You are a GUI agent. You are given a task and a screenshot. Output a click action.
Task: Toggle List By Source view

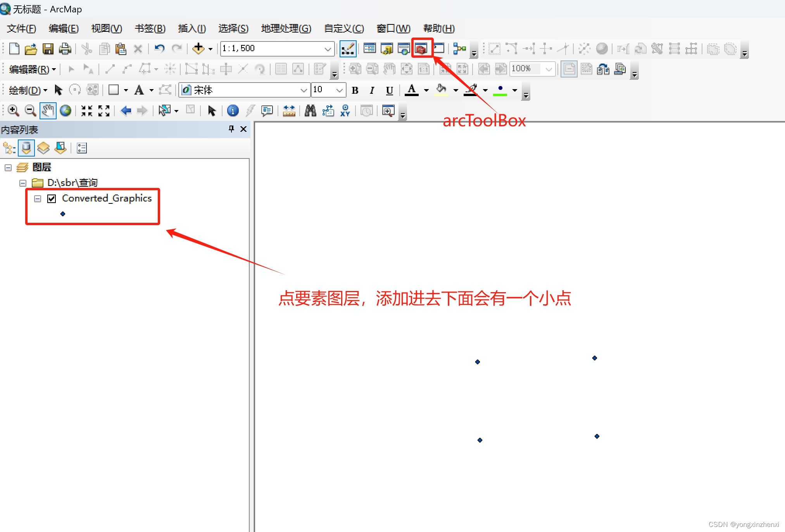tap(26, 148)
